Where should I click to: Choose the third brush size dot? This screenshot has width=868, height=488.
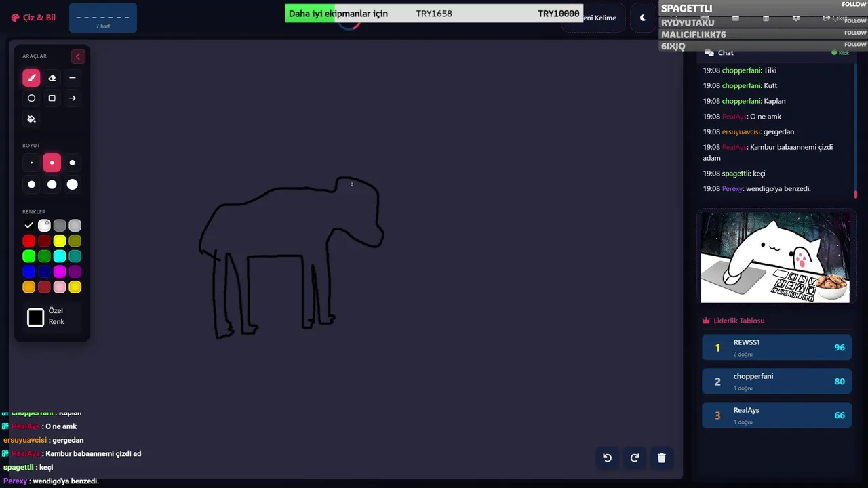click(73, 163)
